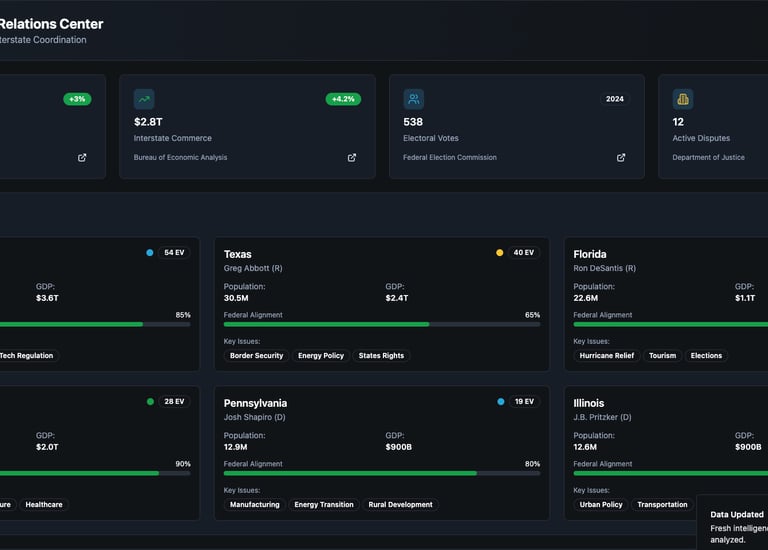Click blue status dot beside 54 EV

click(150, 253)
